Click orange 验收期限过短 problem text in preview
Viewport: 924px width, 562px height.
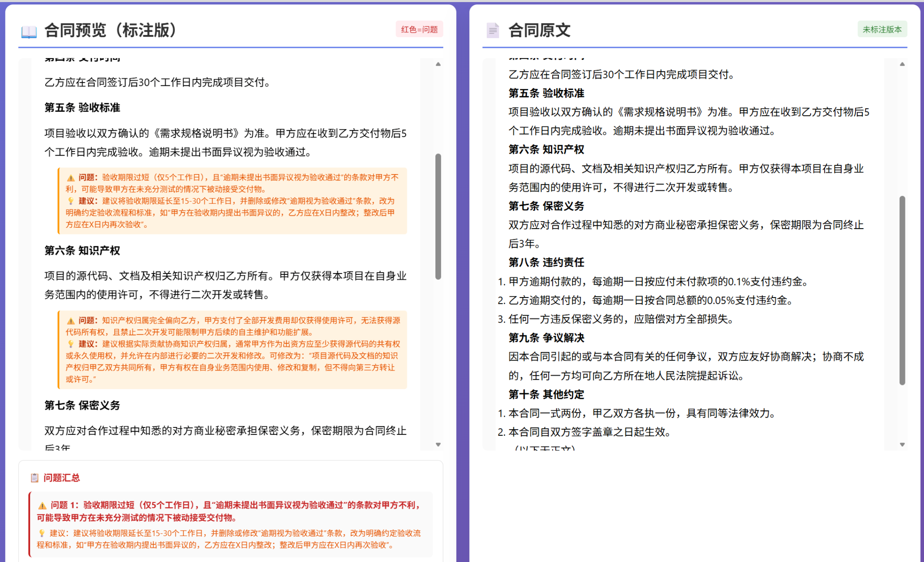pyautogui.click(x=232, y=183)
